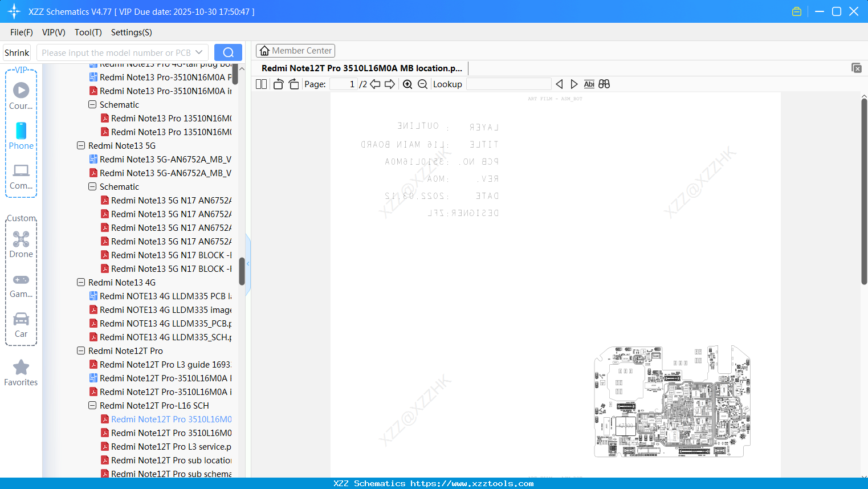Image resolution: width=868 pixels, height=489 pixels.
Task: Zoom out of the document
Action: [x=422, y=84]
